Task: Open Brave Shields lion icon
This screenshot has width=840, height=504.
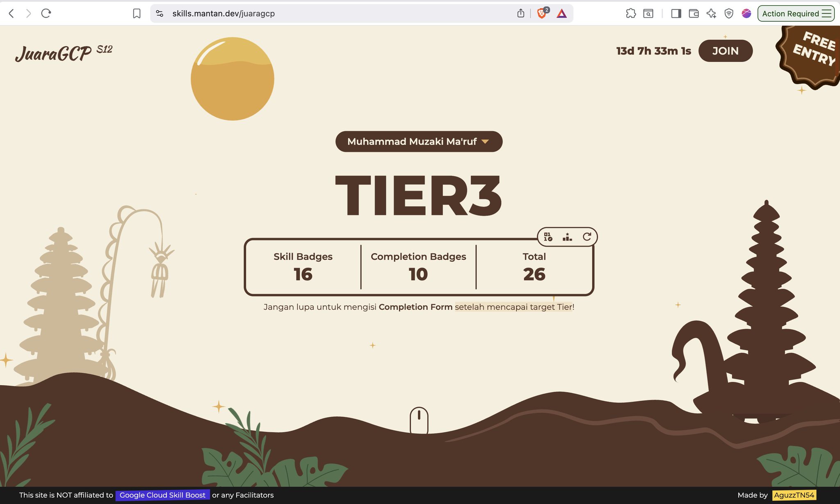Action: click(x=542, y=14)
